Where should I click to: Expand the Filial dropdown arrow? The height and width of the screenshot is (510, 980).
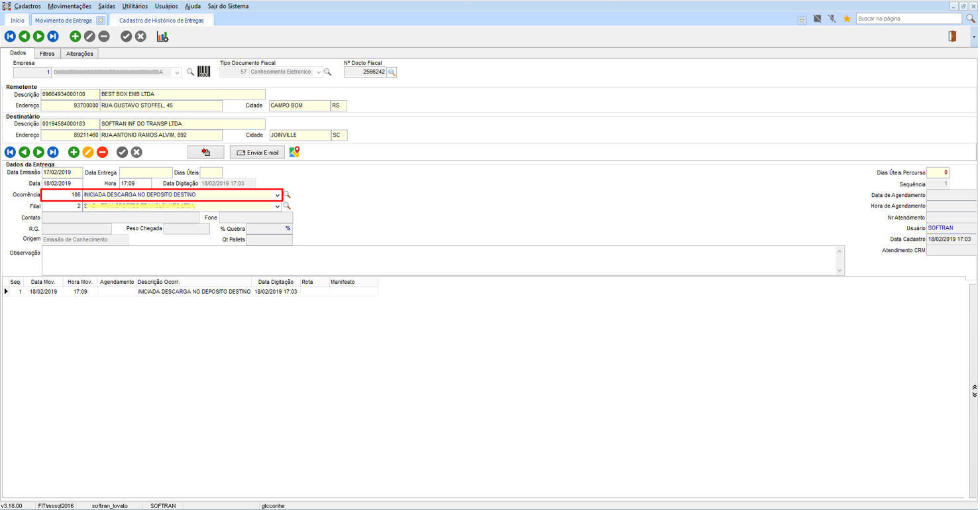277,206
